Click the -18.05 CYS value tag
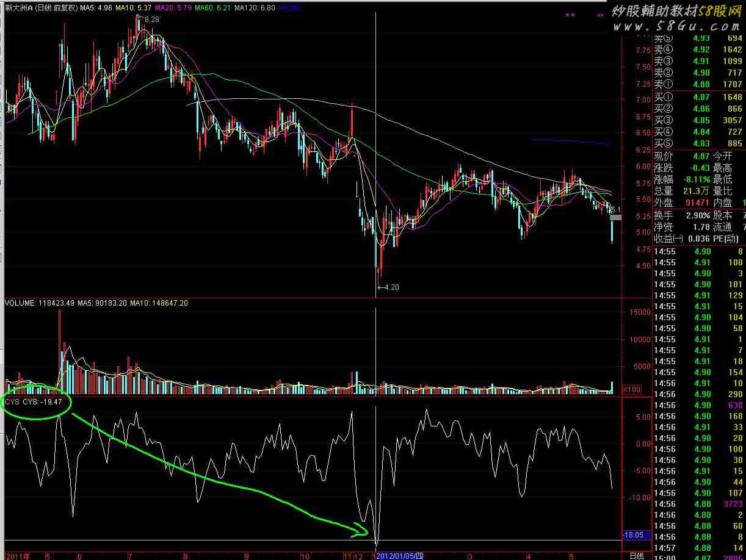 (632, 535)
